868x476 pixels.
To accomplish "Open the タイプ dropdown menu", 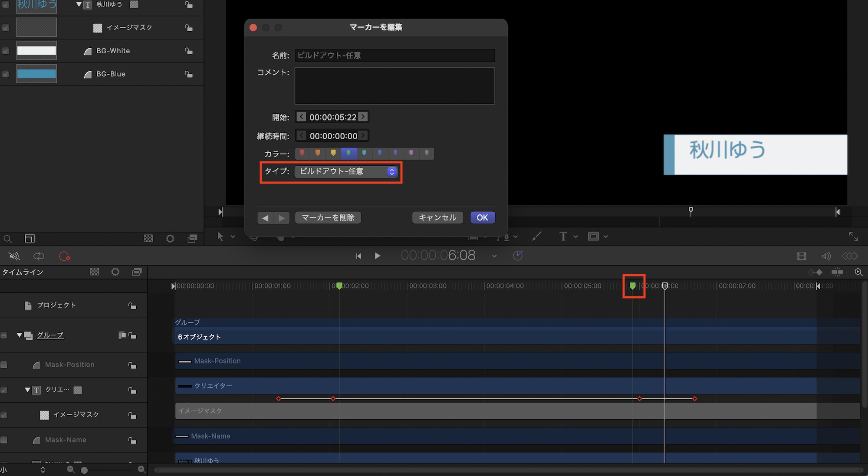I will (x=346, y=171).
